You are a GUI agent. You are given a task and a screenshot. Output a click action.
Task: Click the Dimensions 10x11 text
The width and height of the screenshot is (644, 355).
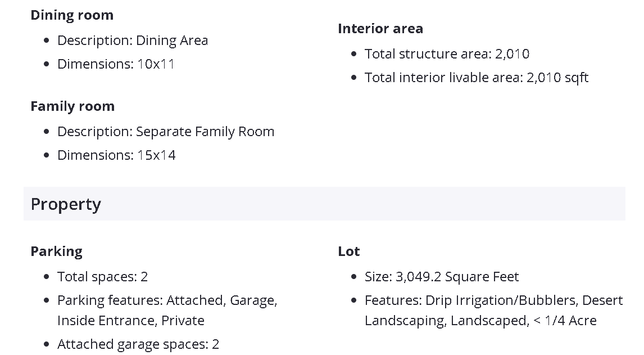tap(116, 64)
